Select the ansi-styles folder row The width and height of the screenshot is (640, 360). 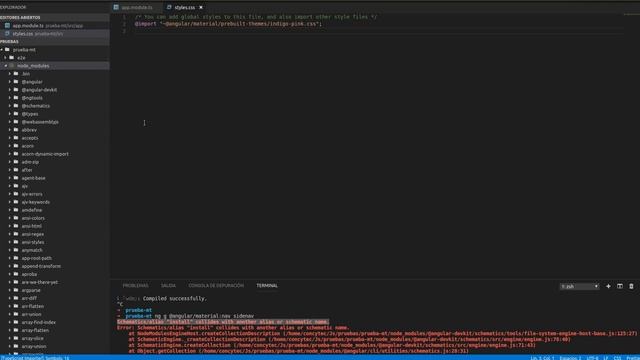[x=55, y=242]
